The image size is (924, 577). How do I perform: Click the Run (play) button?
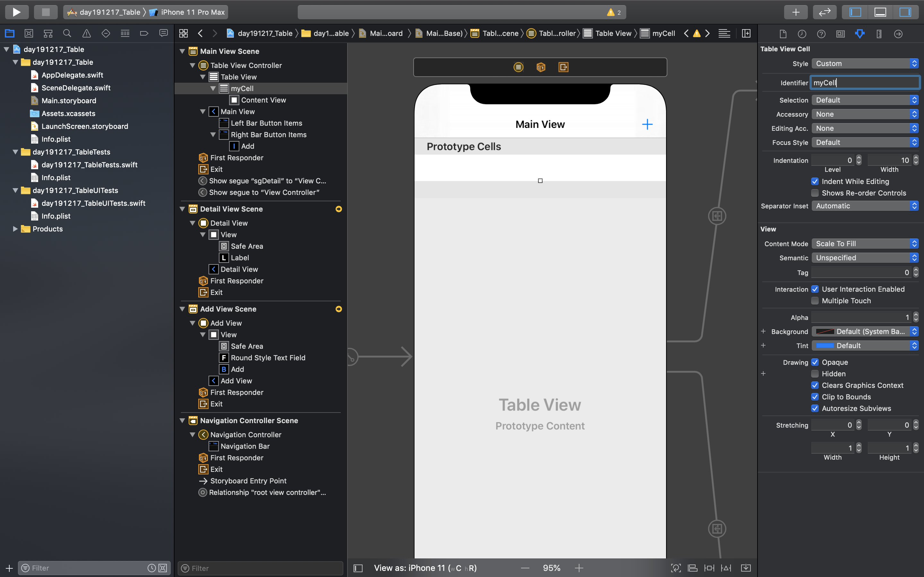(16, 12)
